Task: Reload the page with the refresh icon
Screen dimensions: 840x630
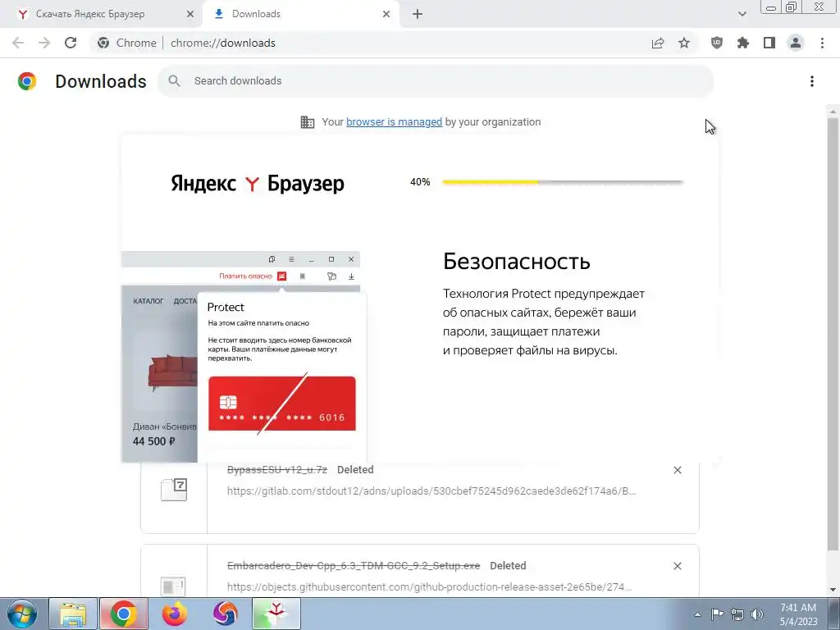Action: click(71, 43)
